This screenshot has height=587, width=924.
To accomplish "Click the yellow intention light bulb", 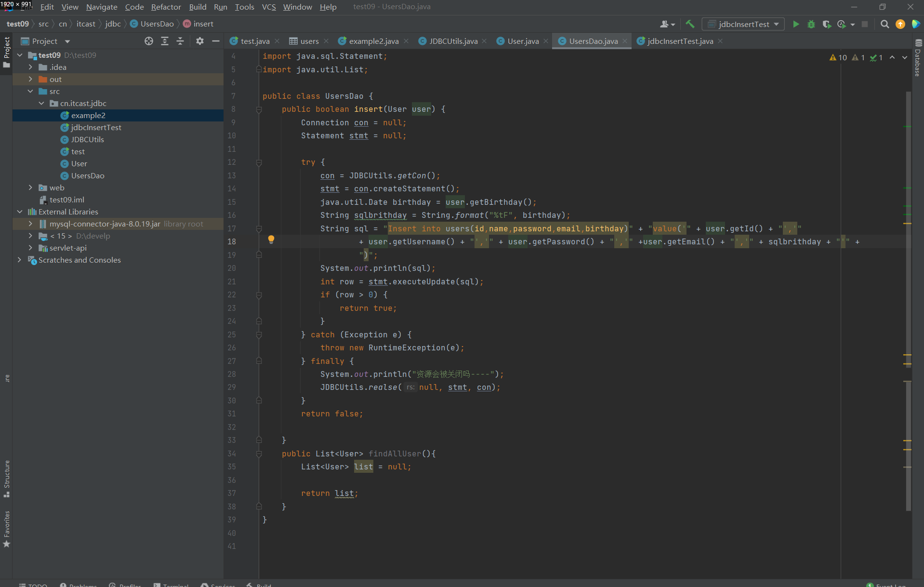I will [x=271, y=240].
